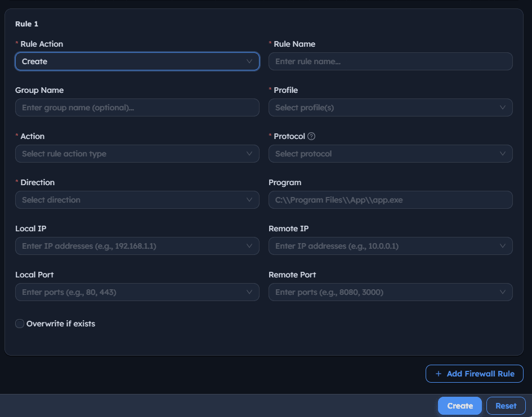Click the chevron arrow in Rule Action field
Screen dimensions: 532x417
(x=249, y=61)
